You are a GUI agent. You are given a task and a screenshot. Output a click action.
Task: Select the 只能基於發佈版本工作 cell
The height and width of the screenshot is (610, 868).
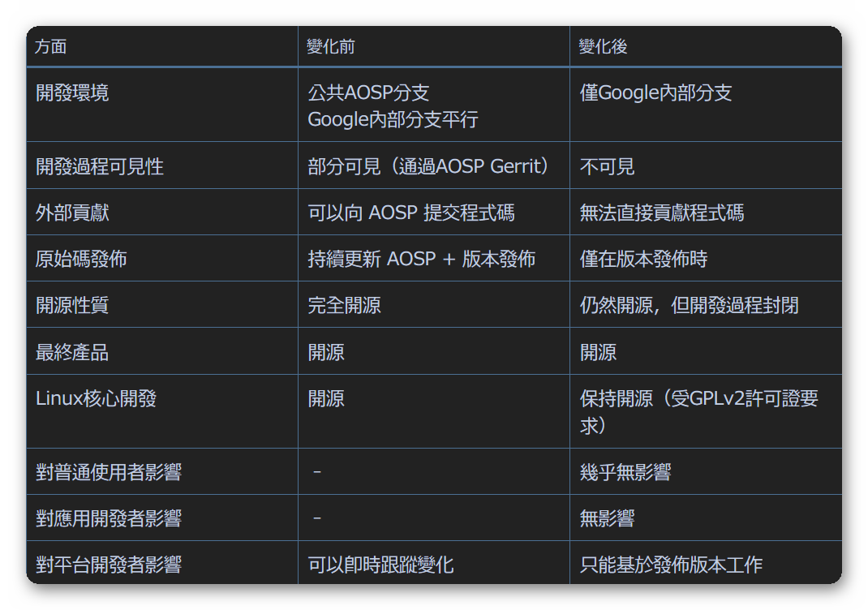672,565
